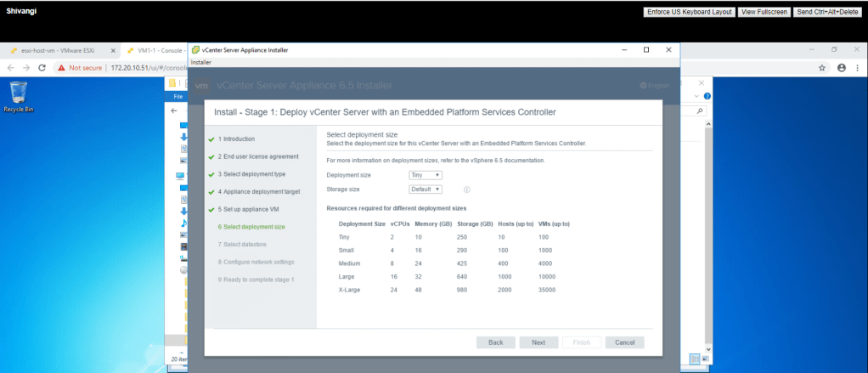868x373 pixels.
Task: Open the Recycle Bin desktop icon
Action: click(x=19, y=95)
